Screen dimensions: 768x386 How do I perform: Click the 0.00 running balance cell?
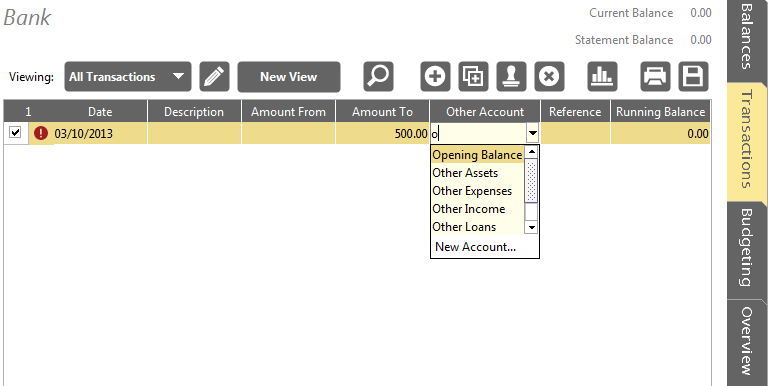pos(661,133)
